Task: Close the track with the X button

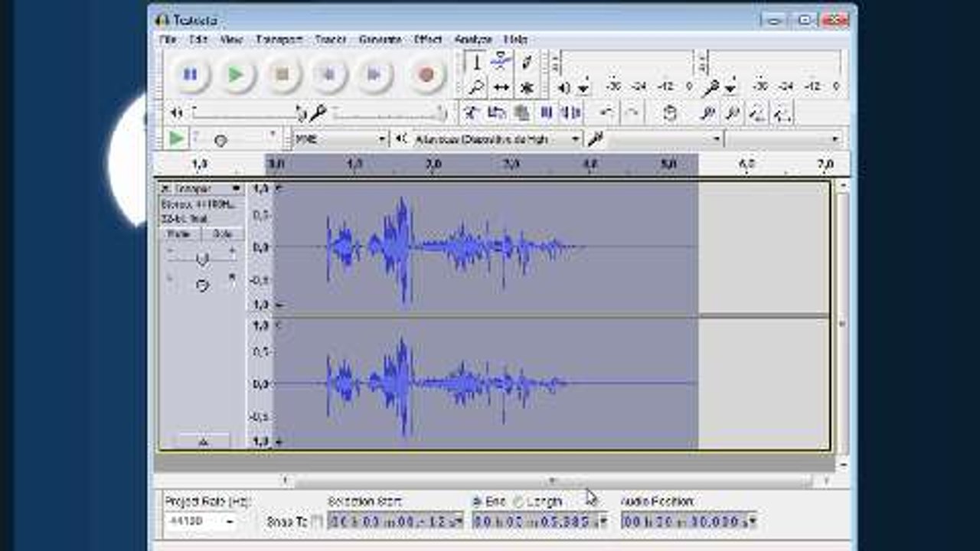Action: click(165, 188)
